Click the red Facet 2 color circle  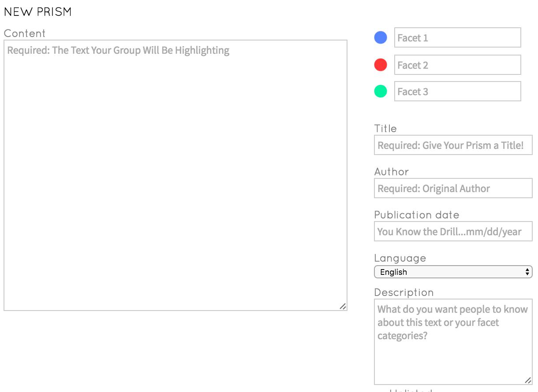[x=381, y=65]
